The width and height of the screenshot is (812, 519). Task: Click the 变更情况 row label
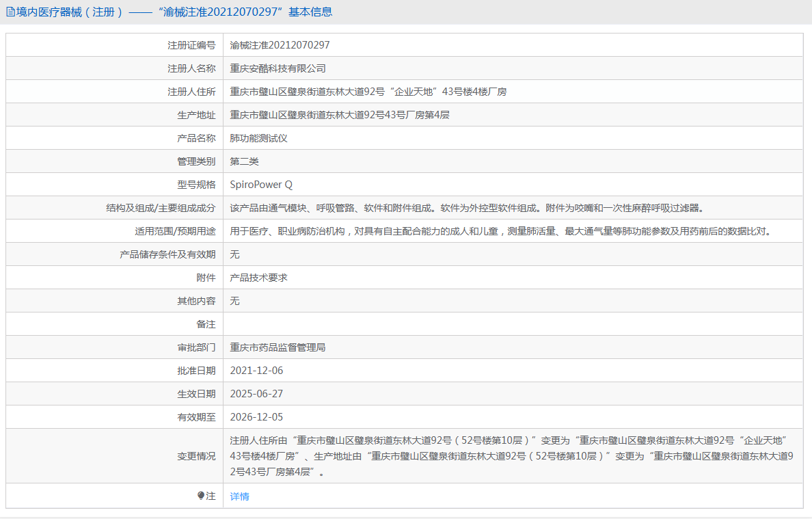pos(196,456)
